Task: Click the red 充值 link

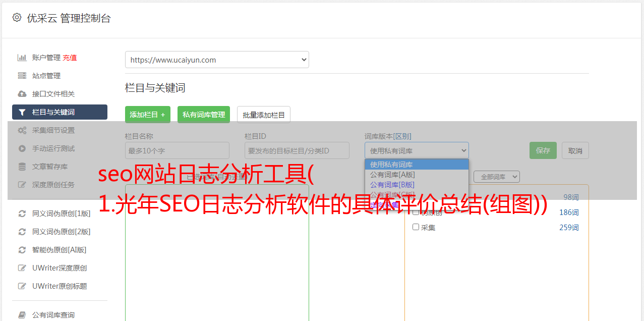Action: (70, 58)
